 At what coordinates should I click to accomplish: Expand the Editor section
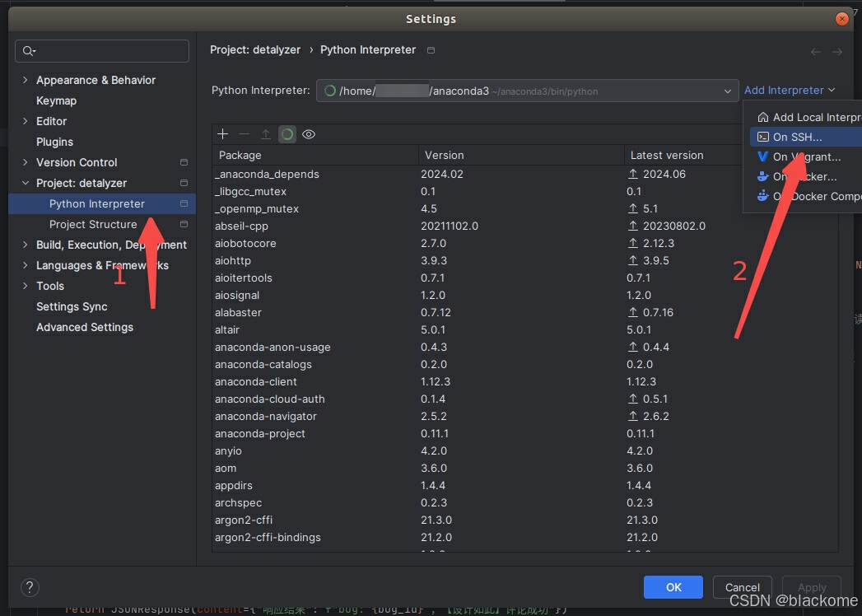pos(26,121)
